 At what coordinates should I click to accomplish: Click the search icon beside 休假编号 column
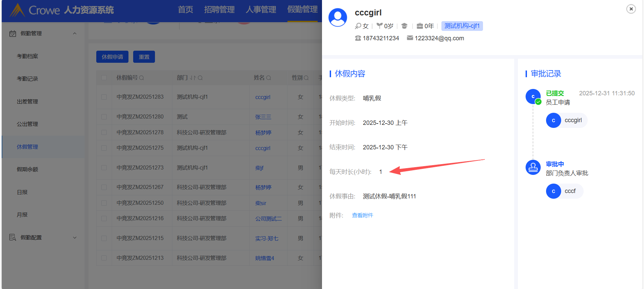pyautogui.click(x=142, y=78)
